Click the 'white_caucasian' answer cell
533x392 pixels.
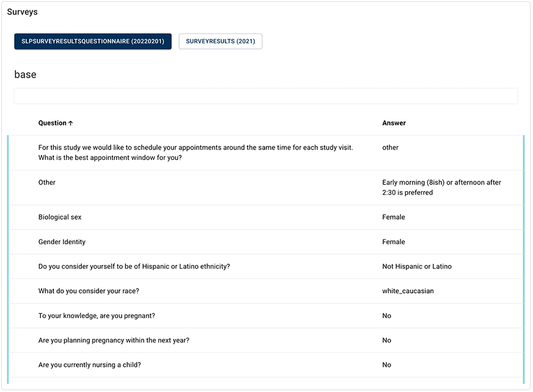[408, 291]
